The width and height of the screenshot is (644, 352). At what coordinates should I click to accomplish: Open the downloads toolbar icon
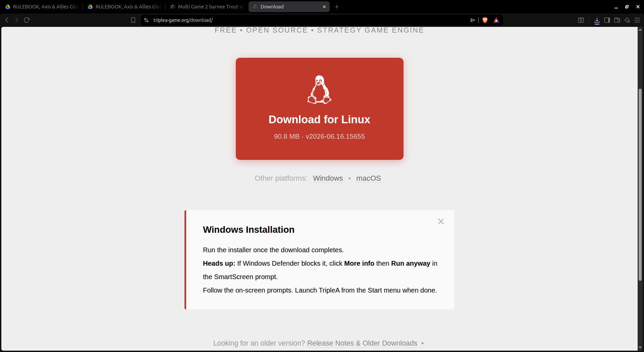pyautogui.click(x=597, y=20)
